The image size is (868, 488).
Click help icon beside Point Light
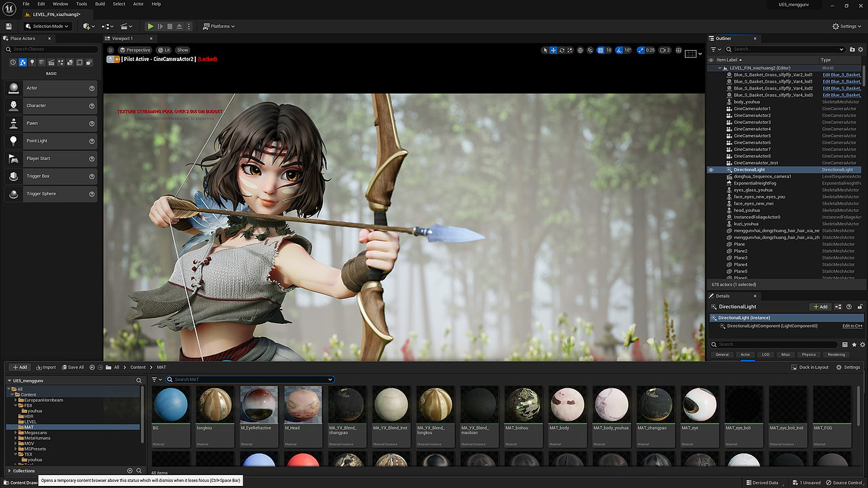92,141
